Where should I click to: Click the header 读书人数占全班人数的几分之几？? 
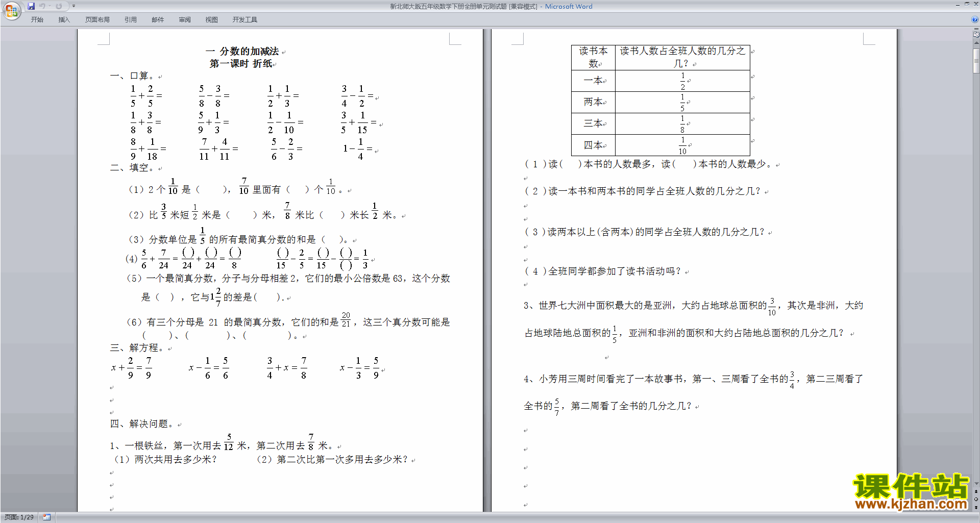[x=682, y=57]
